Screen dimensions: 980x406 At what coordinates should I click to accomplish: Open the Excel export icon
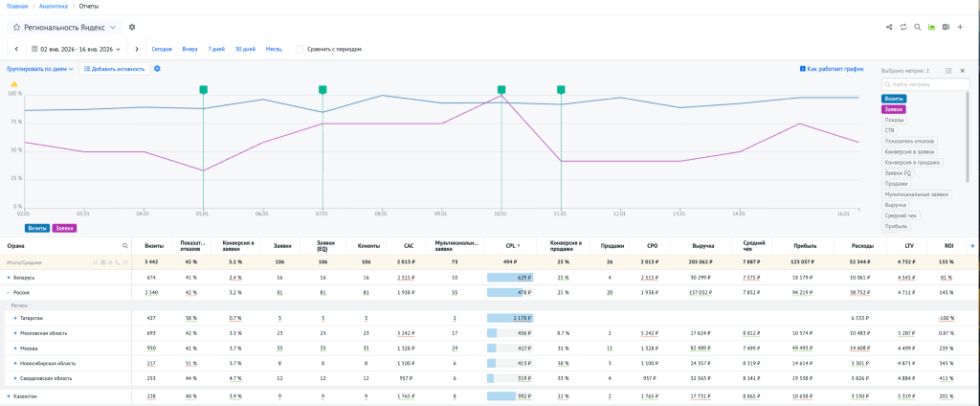(x=946, y=27)
